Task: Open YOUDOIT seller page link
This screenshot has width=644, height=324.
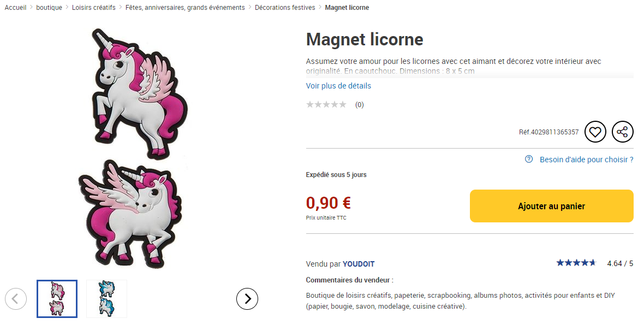Action: (359, 264)
